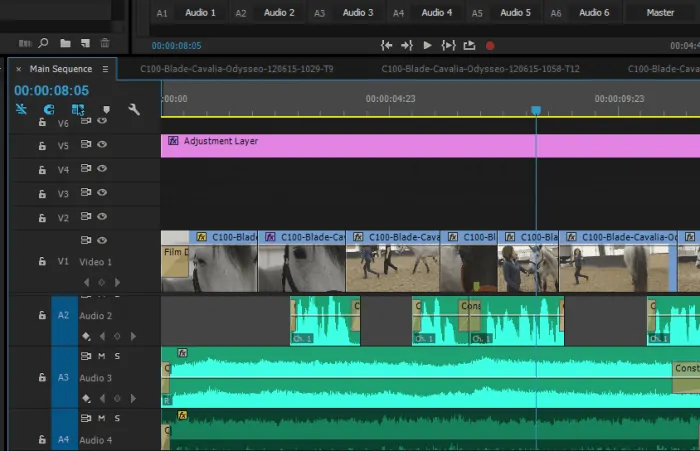This screenshot has height=451, width=700.
Task: Toggle sync lock for V3
Action: [86, 192]
